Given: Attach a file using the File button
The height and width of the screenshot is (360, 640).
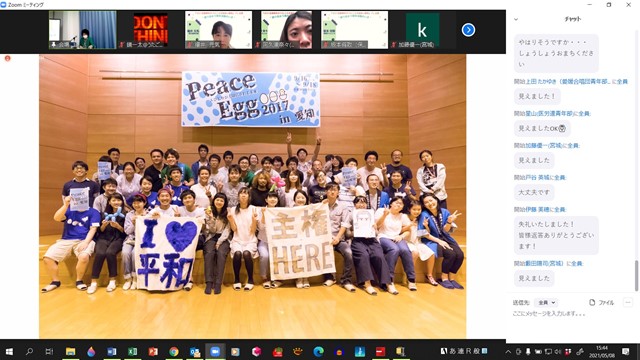Looking at the screenshot, I should pyautogui.click(x=602, y=302).
